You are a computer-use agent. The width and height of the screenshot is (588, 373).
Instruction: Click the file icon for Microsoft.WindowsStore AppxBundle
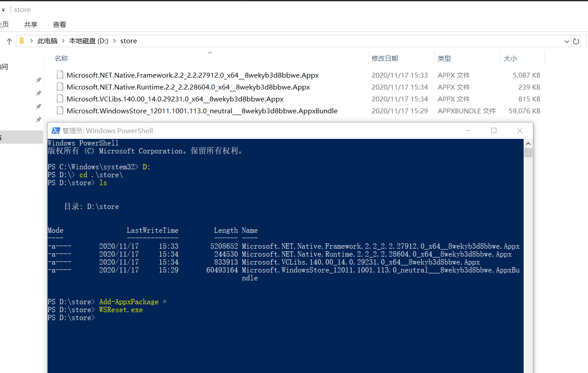(x=60, y=111)
